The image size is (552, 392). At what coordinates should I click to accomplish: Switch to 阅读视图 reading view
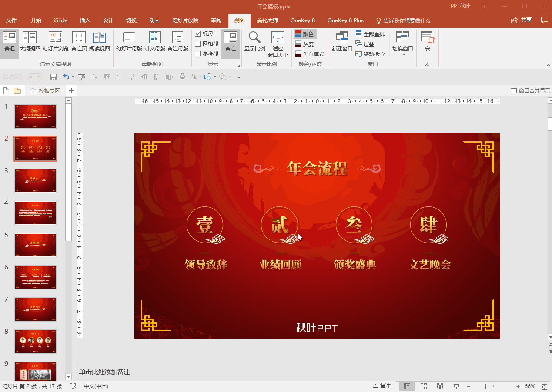point(100,43)
